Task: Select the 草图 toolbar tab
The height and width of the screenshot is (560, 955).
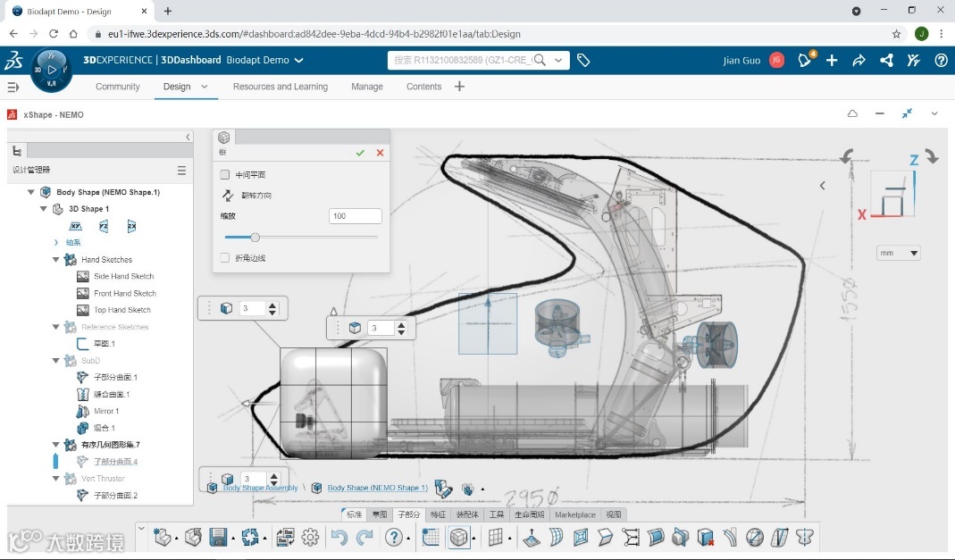Action: click(380, 514)
